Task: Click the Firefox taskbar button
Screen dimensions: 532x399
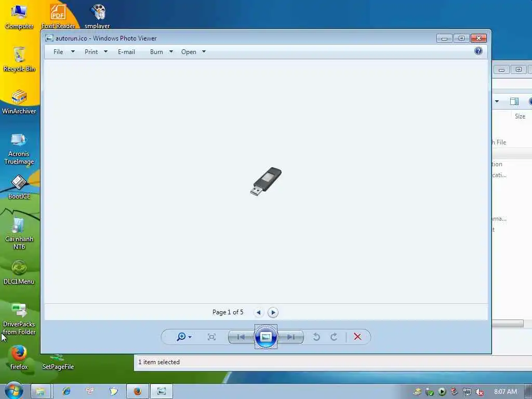Action: click(137, 391)
